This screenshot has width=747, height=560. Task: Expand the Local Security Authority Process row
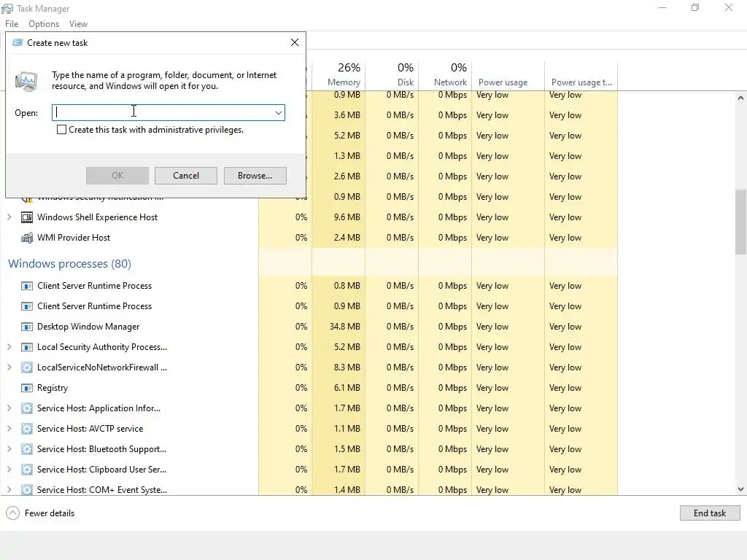click(x=9, y=347)
